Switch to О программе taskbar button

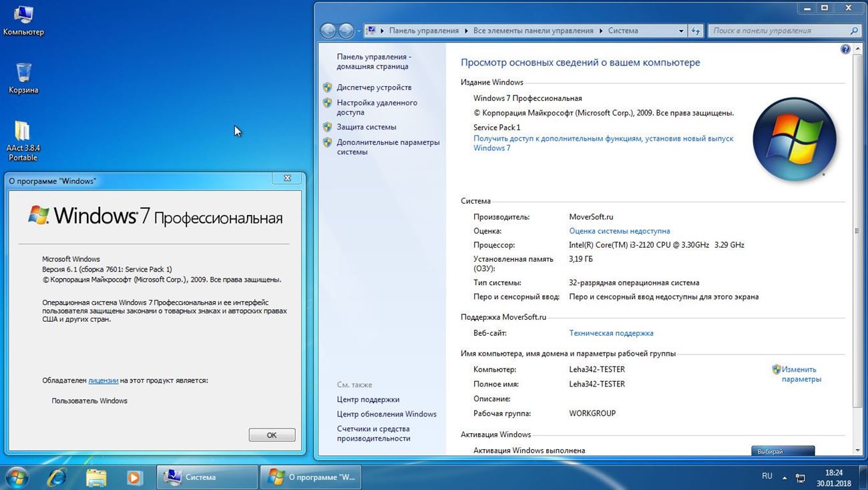pyautogui.click(x=310, y=477)
